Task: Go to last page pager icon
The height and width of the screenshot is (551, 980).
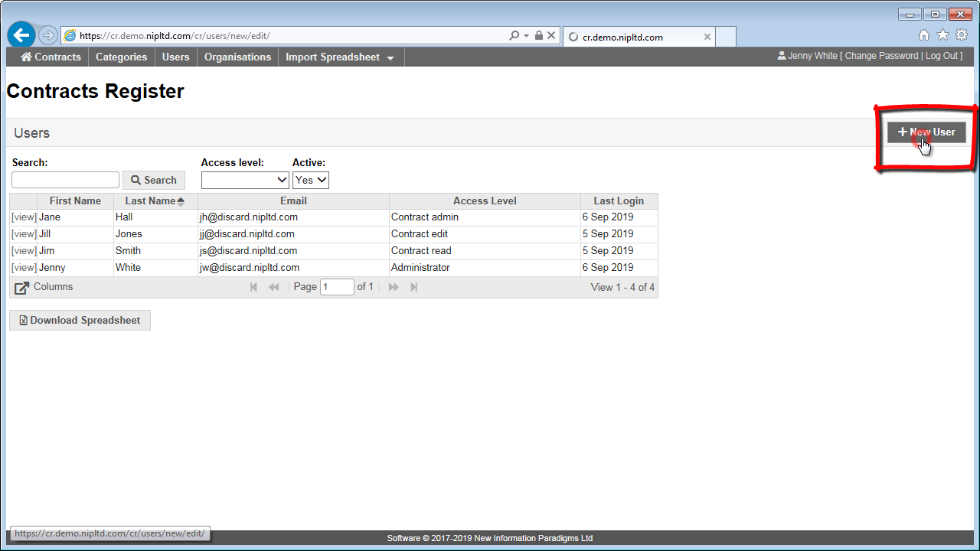Action: point(414,287)
